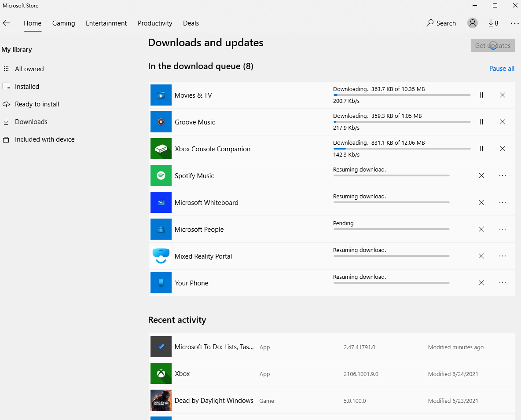
Task: Open Microsoft To Do: Lists, Tas... entry
Action: point(214,347)
